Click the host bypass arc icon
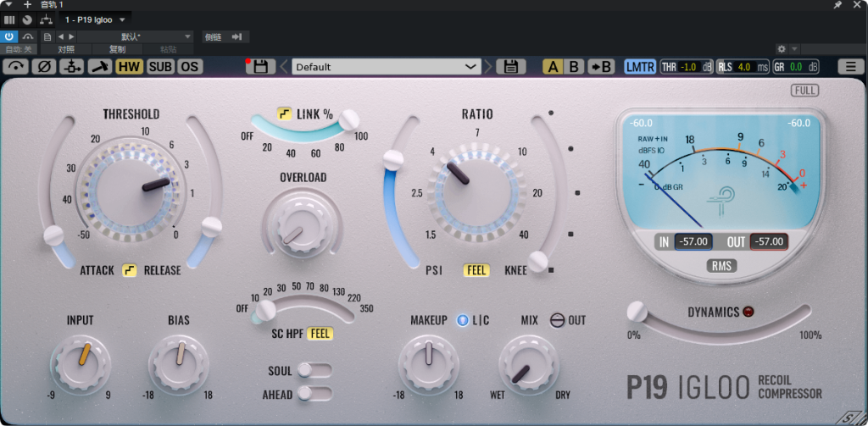Screen dimensions: 868x426 coord(27,37)
